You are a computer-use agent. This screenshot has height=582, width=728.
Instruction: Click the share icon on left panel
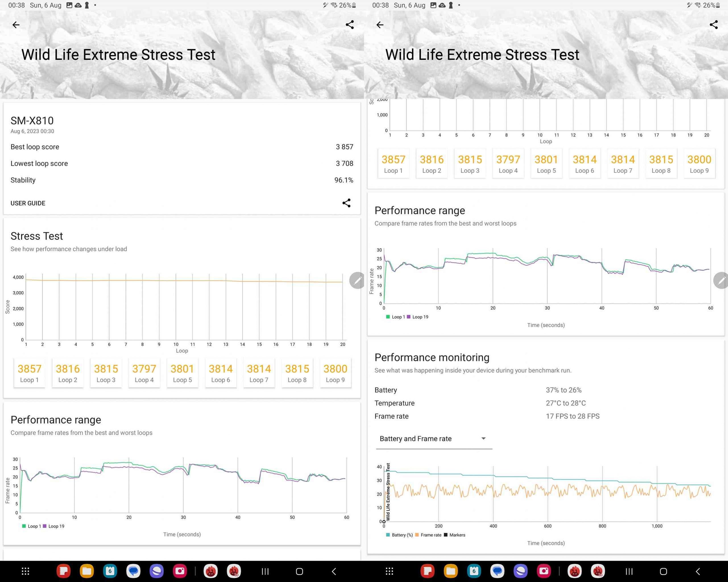point(350,24)
